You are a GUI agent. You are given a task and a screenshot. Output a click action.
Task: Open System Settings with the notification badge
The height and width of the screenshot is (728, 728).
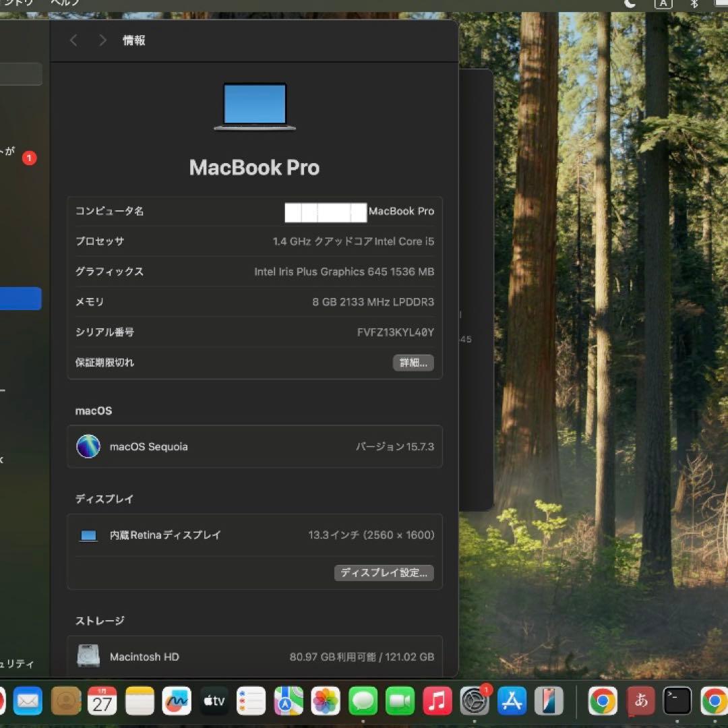475,701
